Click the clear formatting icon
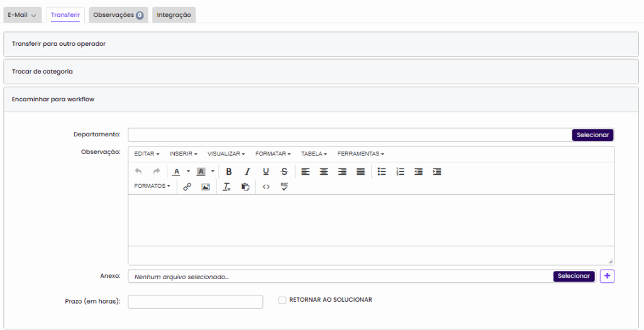Viewport: 644px width, 330px height. (227, 187)
